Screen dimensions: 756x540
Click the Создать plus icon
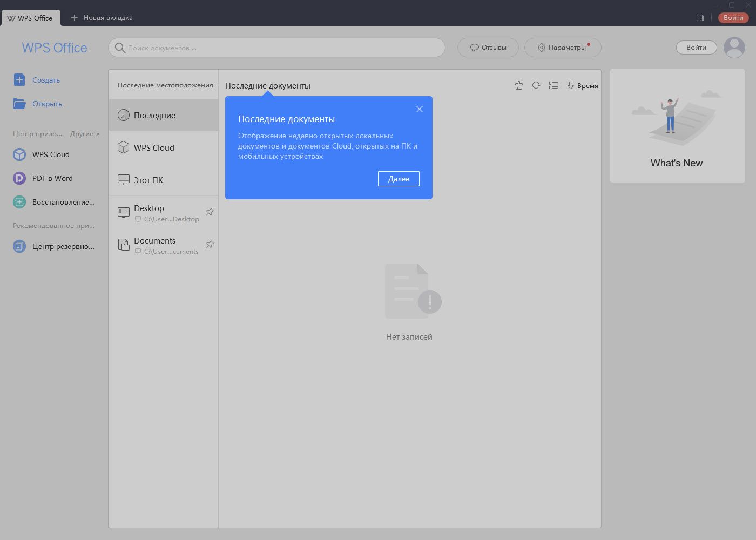19,80
